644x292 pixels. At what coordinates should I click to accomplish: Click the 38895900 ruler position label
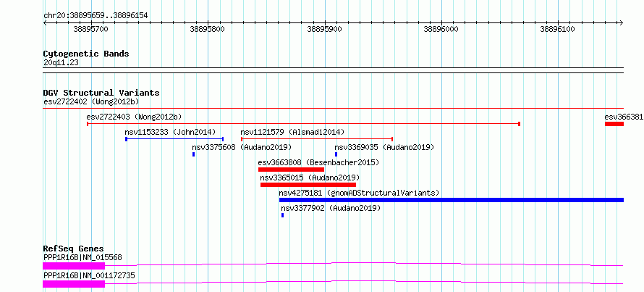coord(324,29)
